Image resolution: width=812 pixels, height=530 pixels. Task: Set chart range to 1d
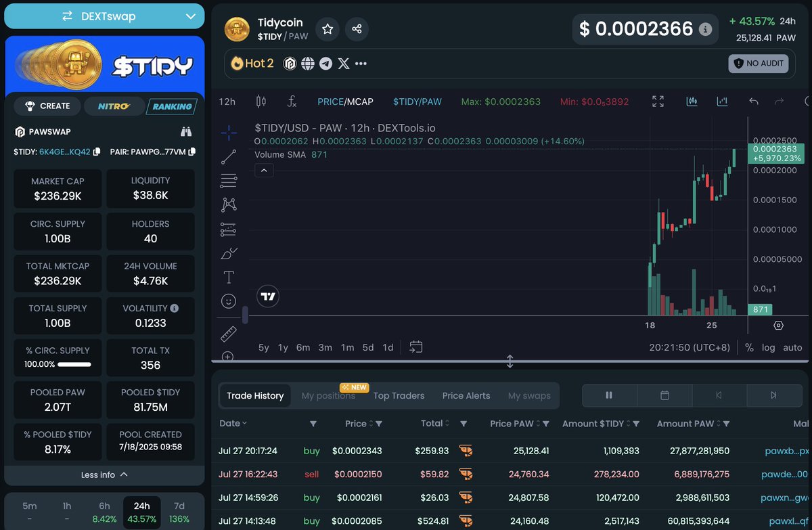tap(388, 347)
